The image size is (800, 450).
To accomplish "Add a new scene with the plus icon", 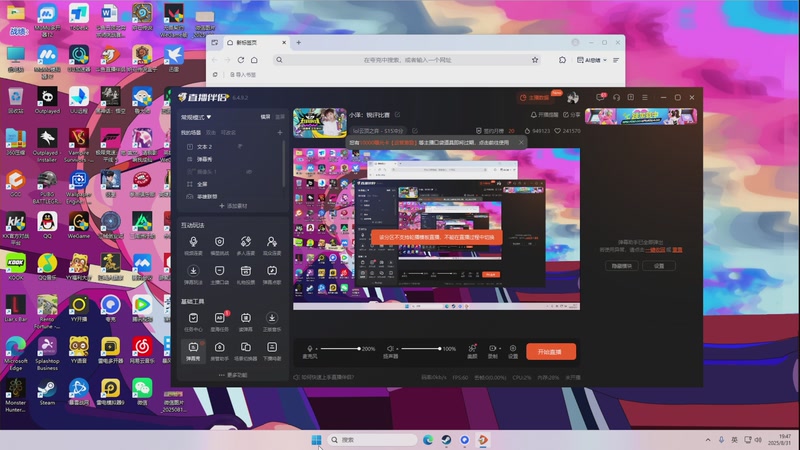I will coord(280,133).
